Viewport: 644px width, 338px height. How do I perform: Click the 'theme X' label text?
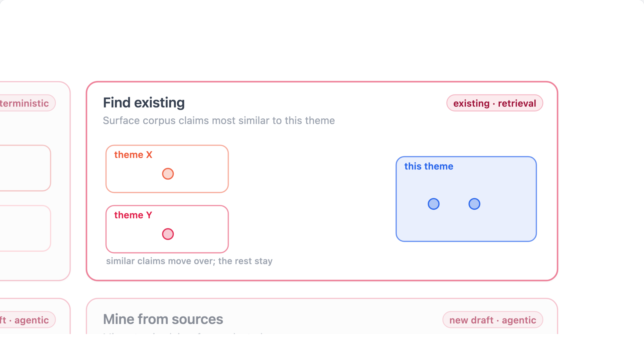[x=133, y=155]
